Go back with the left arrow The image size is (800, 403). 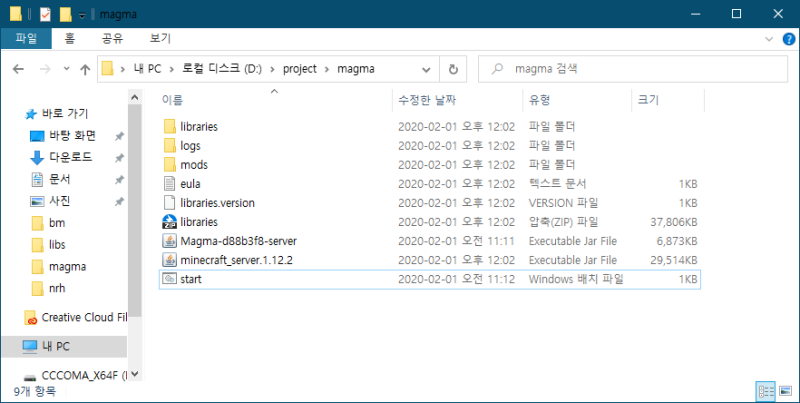click(x=18, y=69)
